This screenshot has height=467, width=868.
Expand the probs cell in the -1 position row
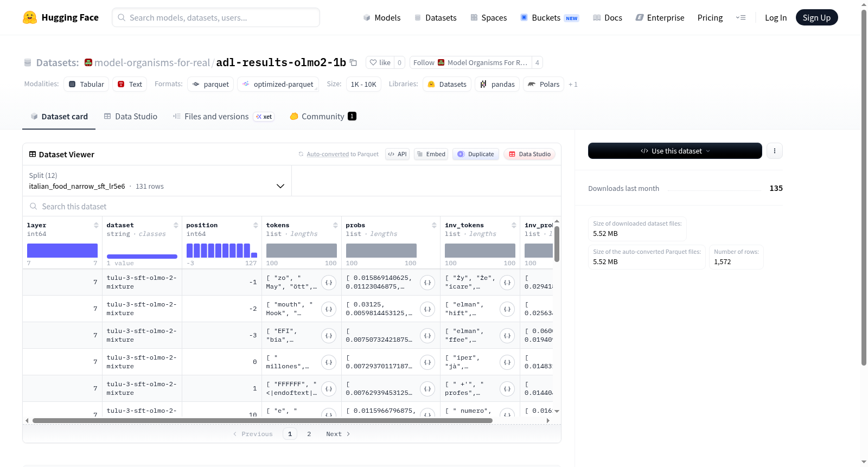tap(427, 283)
